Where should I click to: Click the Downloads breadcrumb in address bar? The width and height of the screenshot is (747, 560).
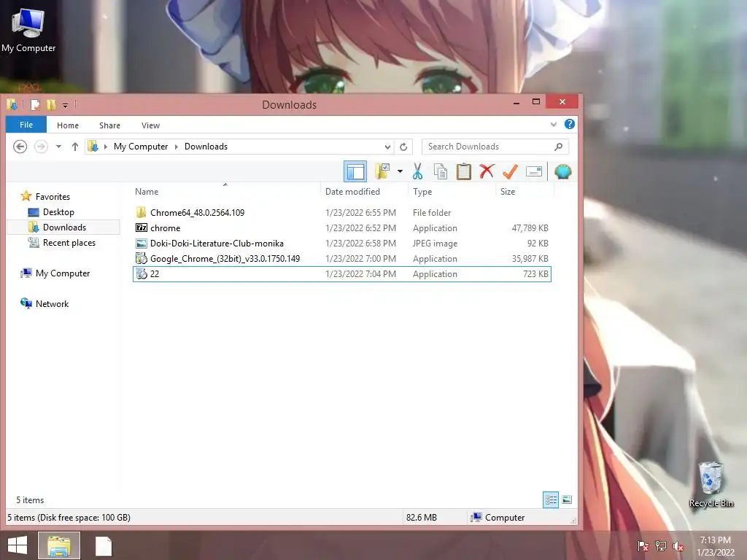pos(206,147)
